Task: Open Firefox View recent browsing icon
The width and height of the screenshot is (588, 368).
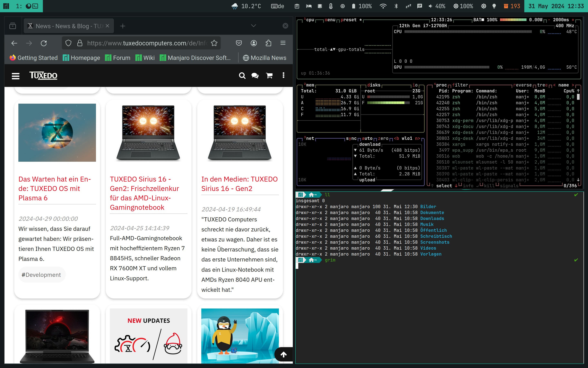Action: (x=13, y=26)
